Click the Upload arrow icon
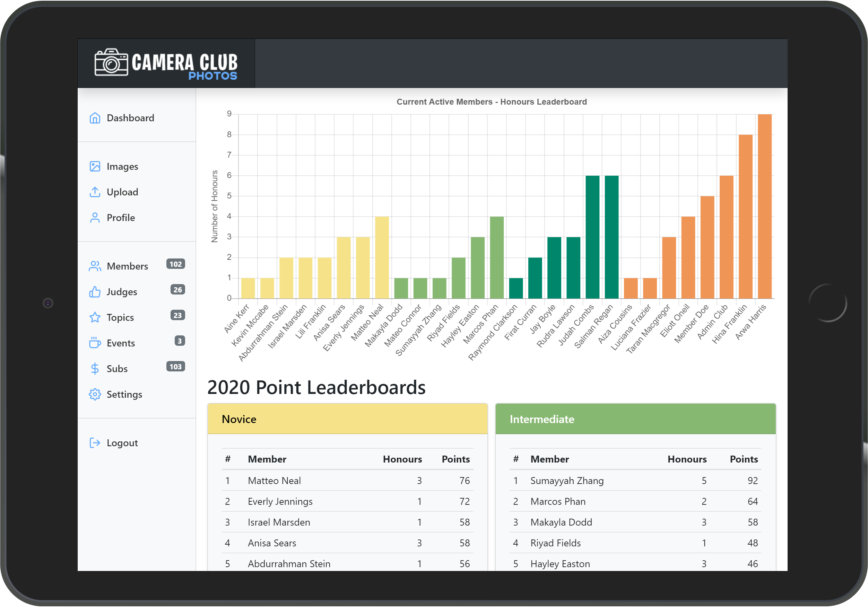Image resolution: width=868 pixels, height=607 pixels. tap(95, 192)
